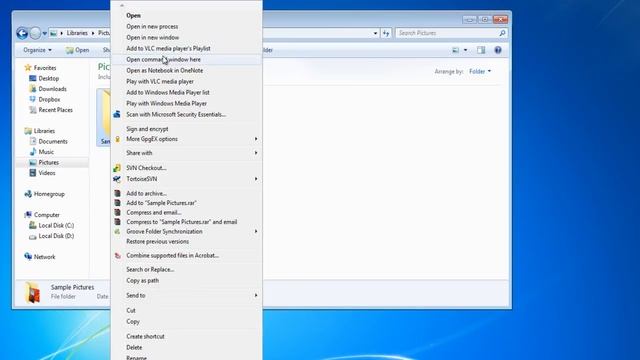
Task: Choose Open from the context menu
Action: coord(187,16)
